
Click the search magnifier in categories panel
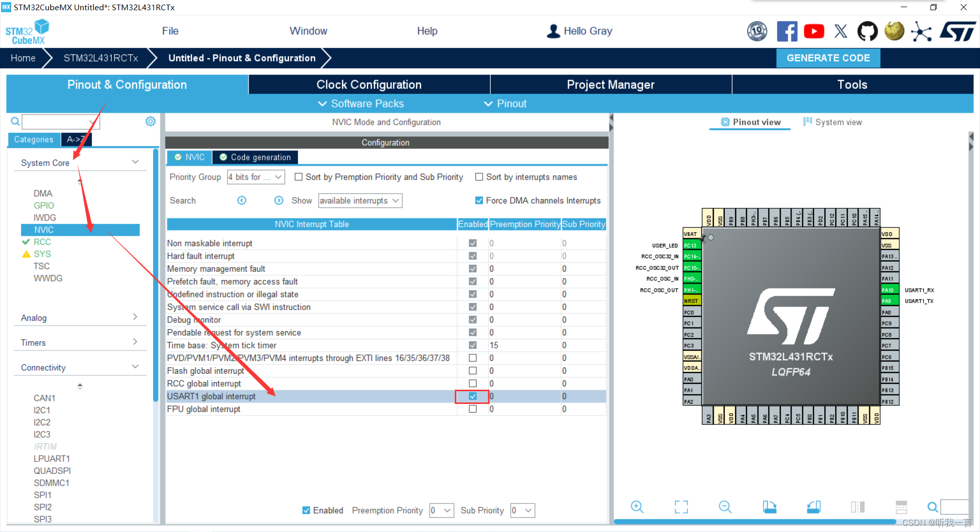click(x=15, y=121)
